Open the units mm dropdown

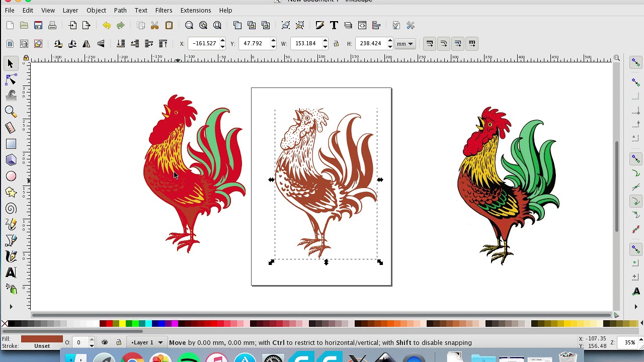(405, 44)
